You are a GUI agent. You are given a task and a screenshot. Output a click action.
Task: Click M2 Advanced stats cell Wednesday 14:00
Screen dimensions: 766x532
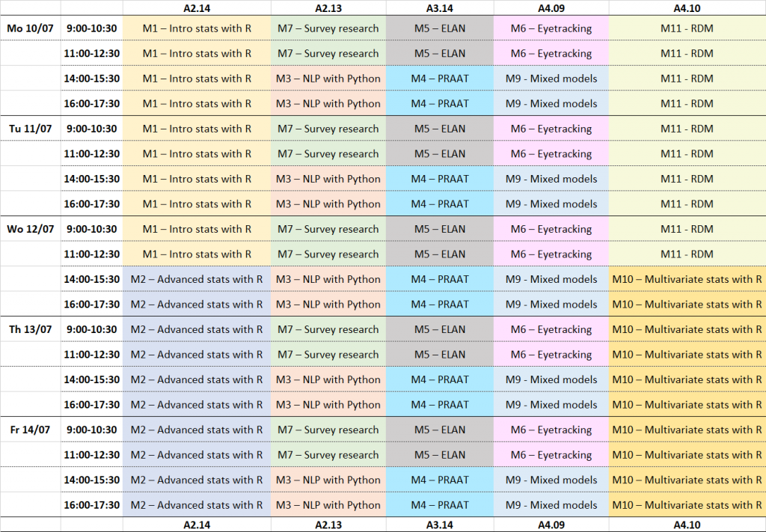tap(197, 279)
